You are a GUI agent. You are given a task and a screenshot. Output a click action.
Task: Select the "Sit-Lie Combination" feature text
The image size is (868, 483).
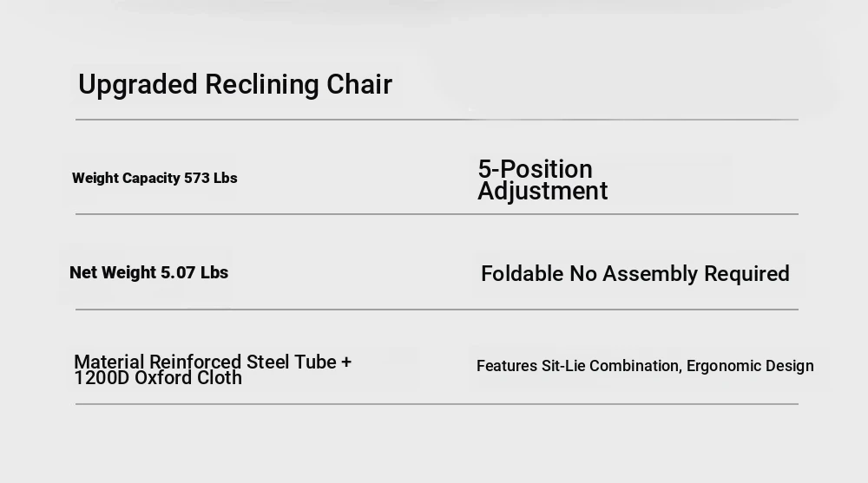tap(610, 366)
